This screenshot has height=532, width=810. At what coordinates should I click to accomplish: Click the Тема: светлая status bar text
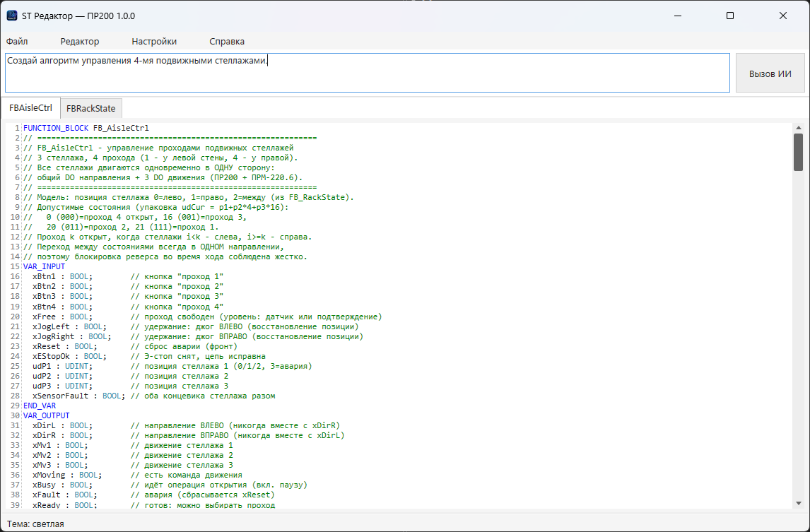(x=35, y=524)
